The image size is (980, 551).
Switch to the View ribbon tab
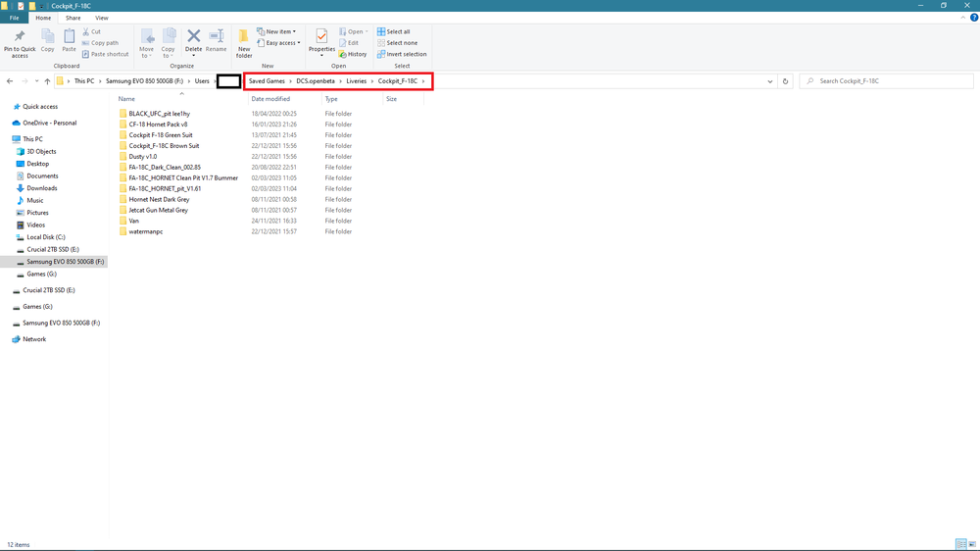101,18
